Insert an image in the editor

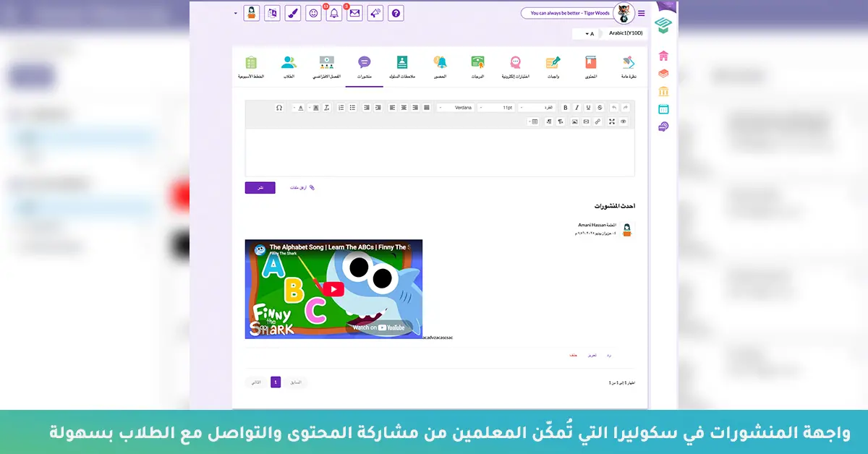click(x=574, y=121)
